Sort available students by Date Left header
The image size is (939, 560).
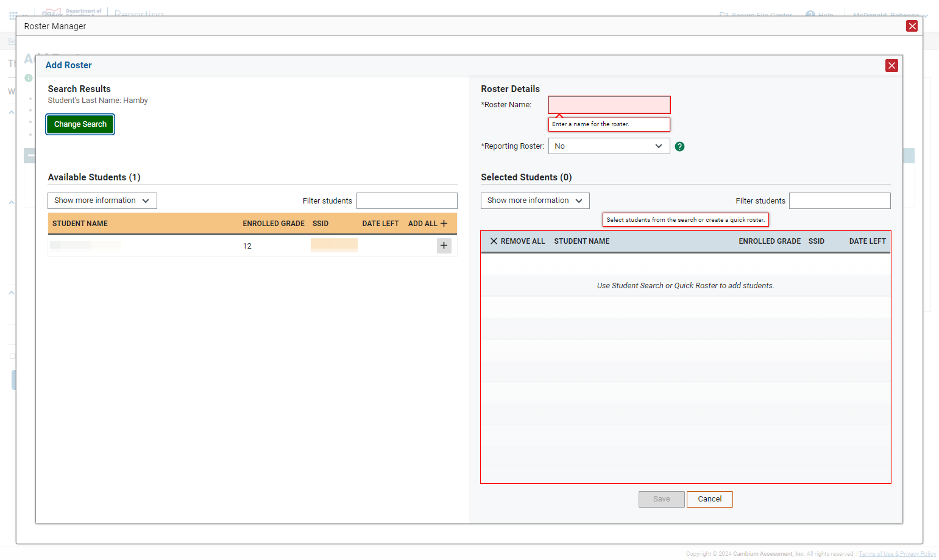380,224
